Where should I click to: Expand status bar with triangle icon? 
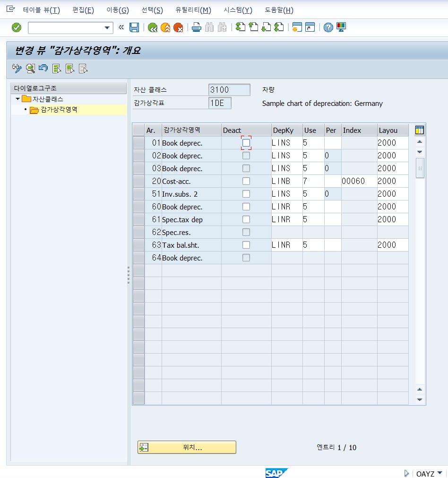click(406, 473)
